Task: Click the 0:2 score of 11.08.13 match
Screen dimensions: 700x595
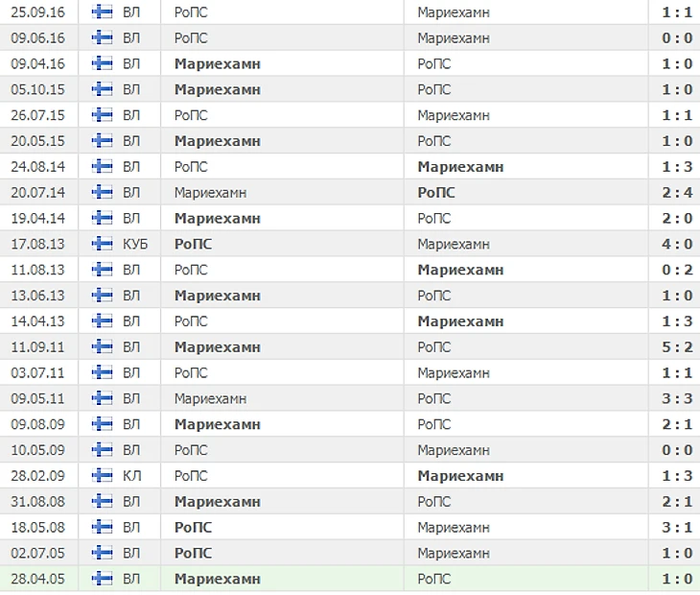Action: coord(677,270)
